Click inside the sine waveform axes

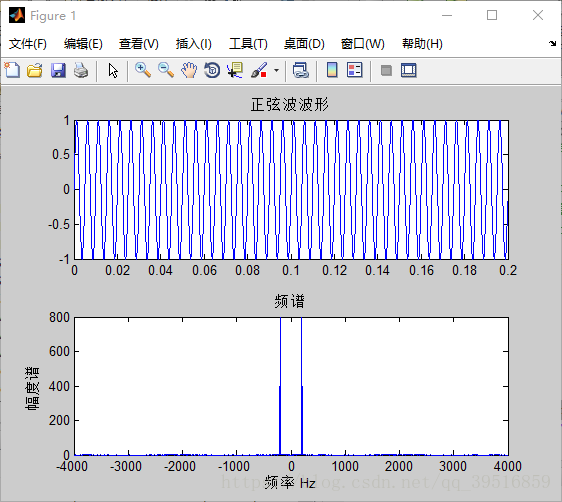(291, 190)
